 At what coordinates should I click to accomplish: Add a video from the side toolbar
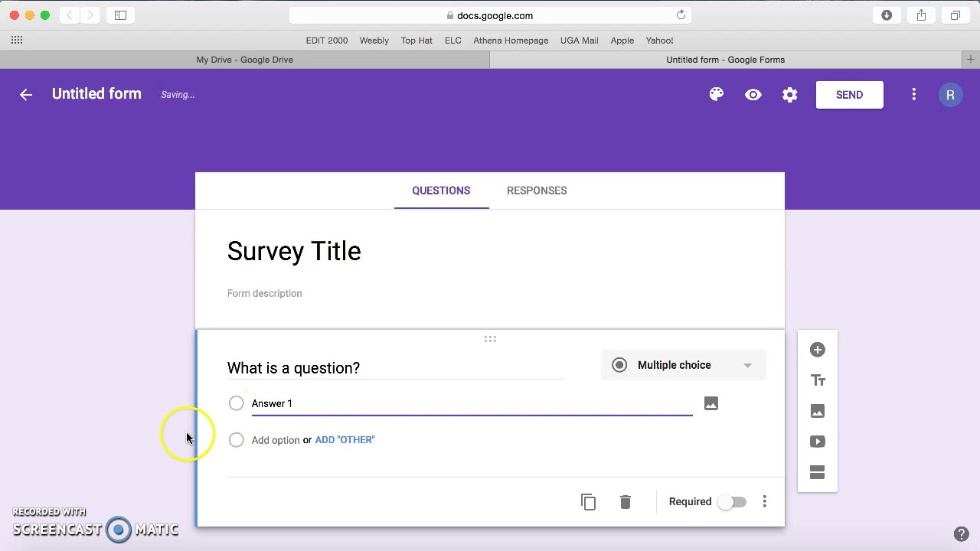coord(818,442)
